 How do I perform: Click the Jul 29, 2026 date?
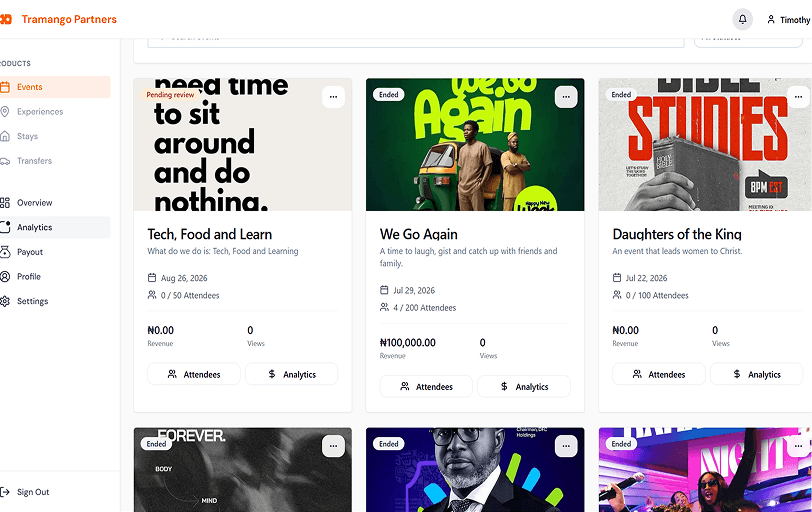[x=414, y=290]
